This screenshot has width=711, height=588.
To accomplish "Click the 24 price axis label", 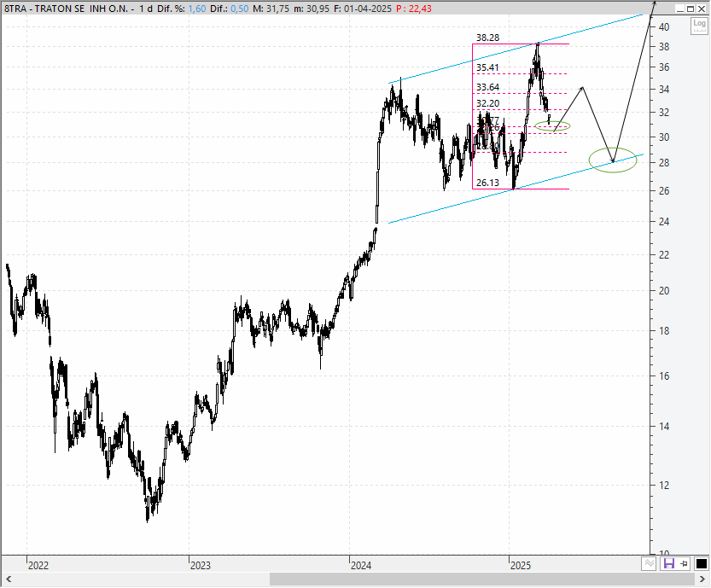I will coord(664,222).
